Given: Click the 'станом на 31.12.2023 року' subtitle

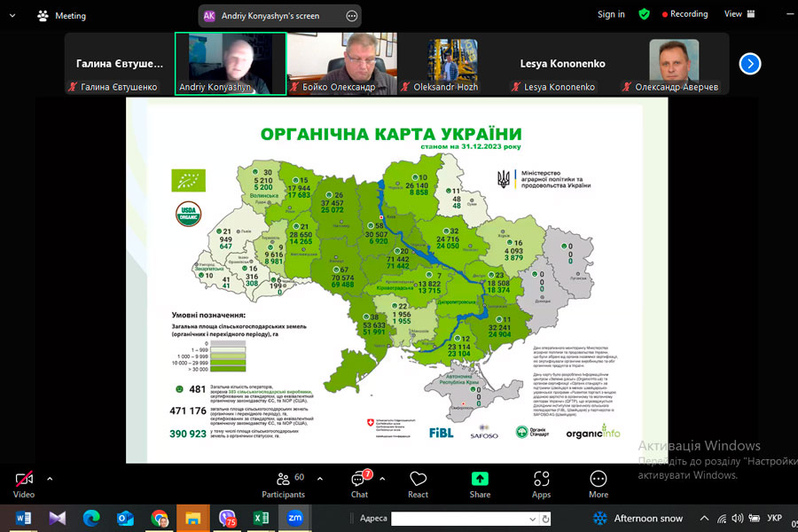Looking at the screenshot, I should click(x=471, y=146).
